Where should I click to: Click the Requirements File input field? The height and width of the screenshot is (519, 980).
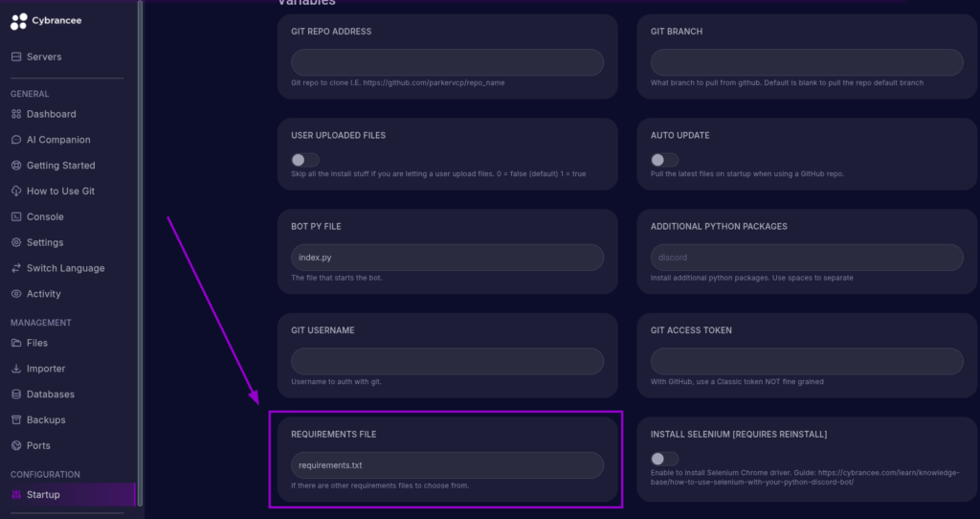[x=447, y=465]
